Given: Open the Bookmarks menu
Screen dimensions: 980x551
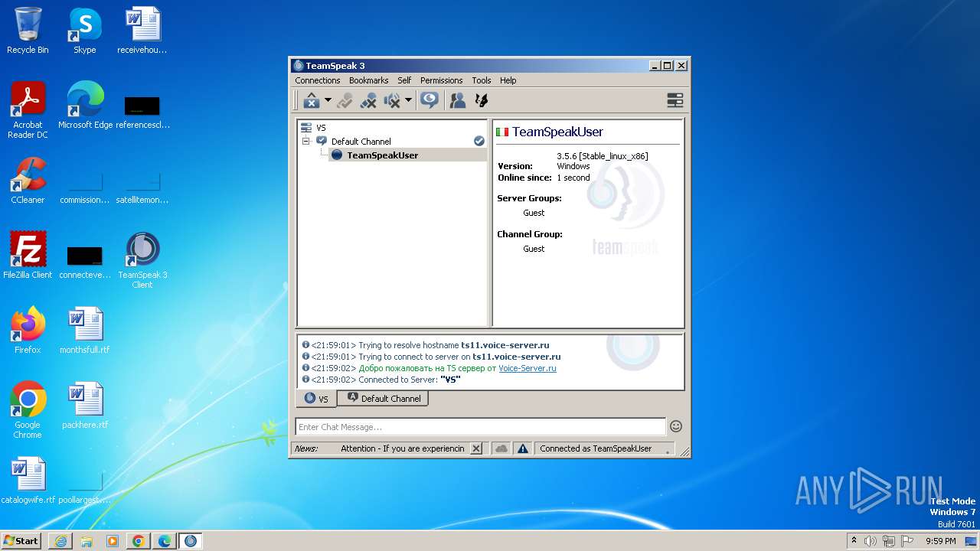Looking at the screenshot, I should pos(368,80).
